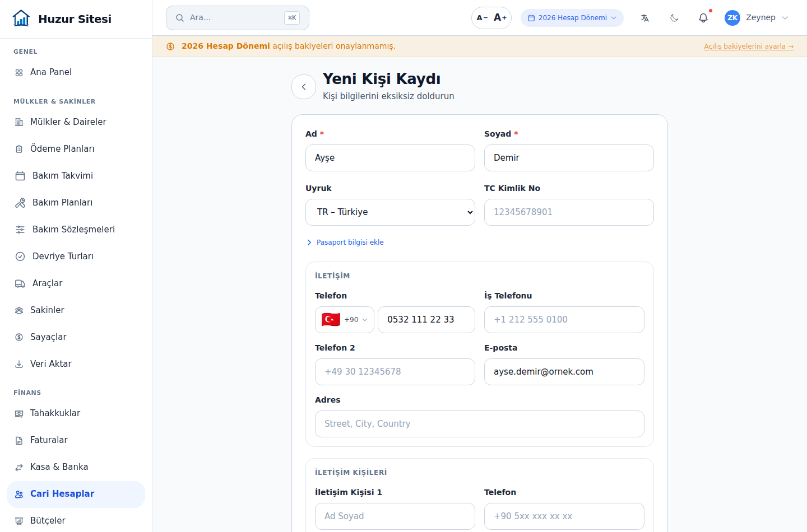
Task: Open the Zeynep user menu chevron
Action: tap(785, 18)
